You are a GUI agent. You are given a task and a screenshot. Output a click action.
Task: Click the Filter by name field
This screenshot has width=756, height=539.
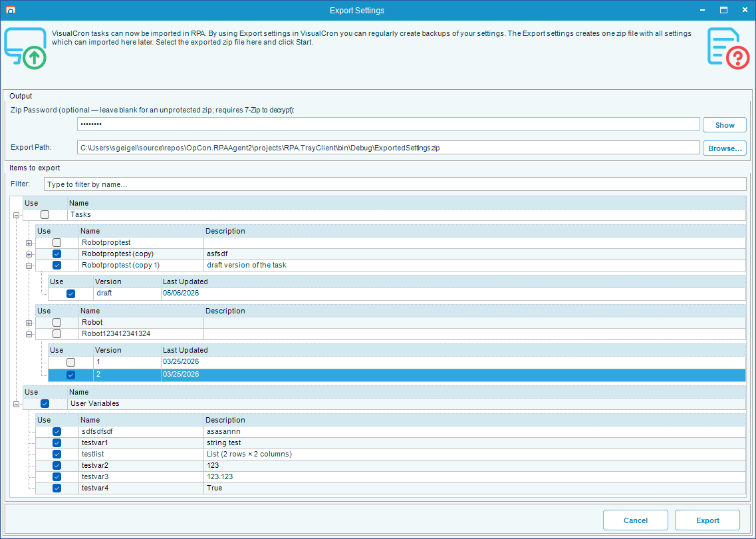point(395,184)
